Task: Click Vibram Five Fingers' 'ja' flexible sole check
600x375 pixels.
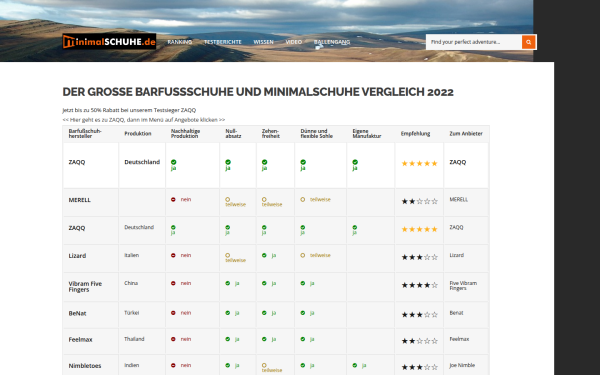Action: click(x=303, y=283)
